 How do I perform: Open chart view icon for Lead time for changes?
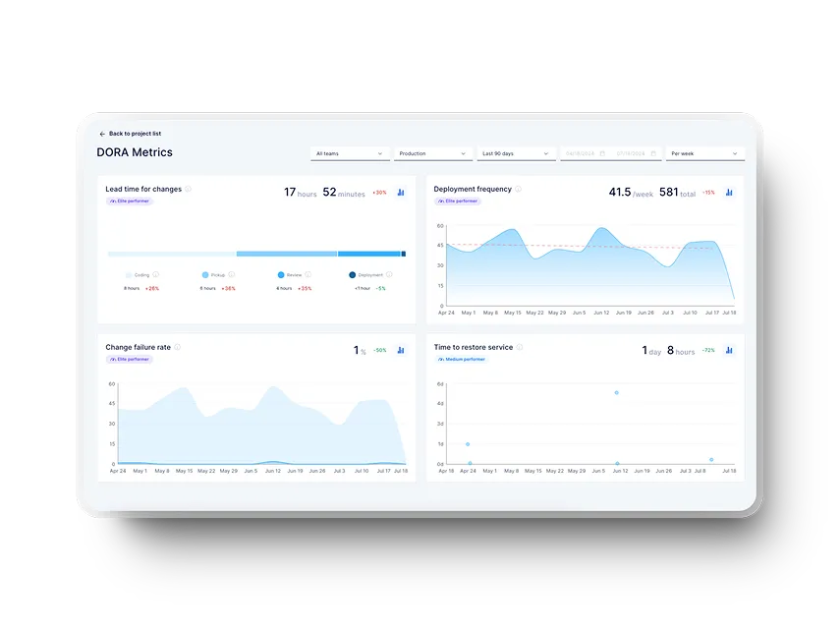(401, 193)
